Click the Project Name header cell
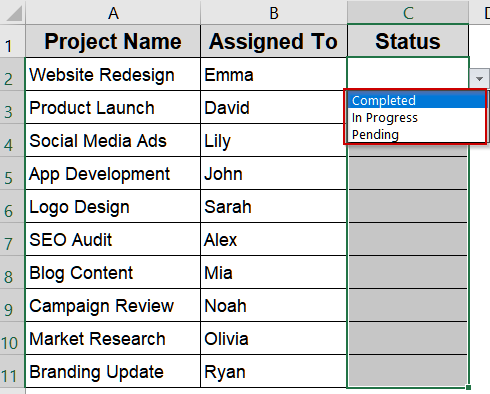The image size is (490, 394). (113, 41)
